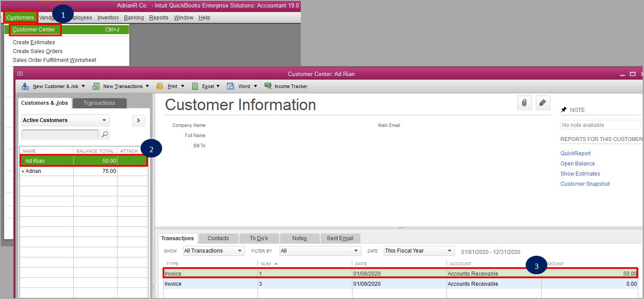Viewport: 644px width, 299px height.
Task: Expand the New Transactions dropdown arrow
Action: pyautogui.click(x=148, y=86)
